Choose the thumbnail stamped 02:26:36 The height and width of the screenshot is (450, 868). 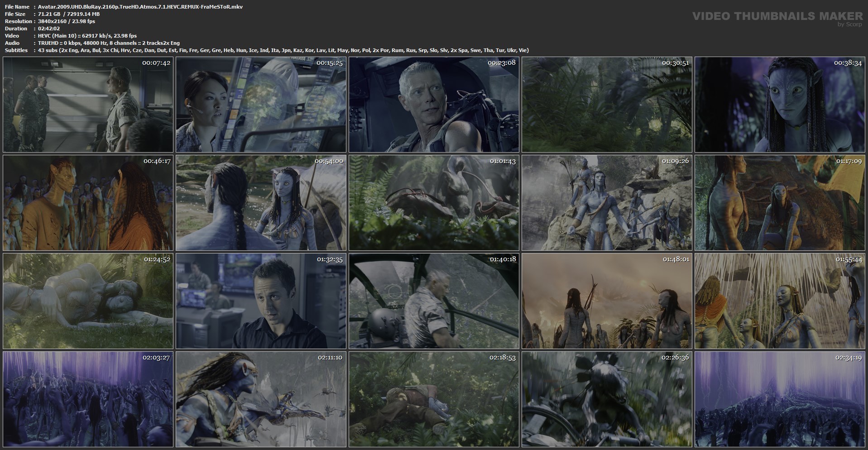[607, 399]
